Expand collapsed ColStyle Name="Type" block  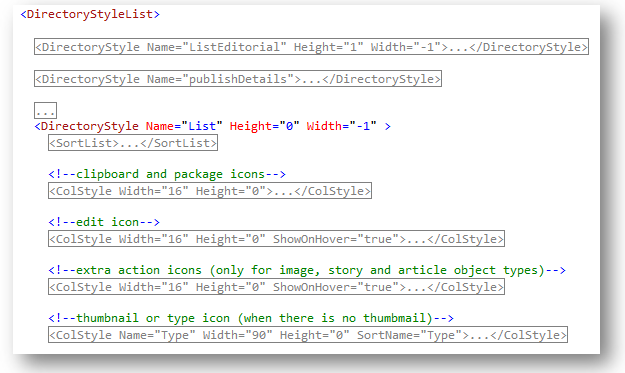308,334
